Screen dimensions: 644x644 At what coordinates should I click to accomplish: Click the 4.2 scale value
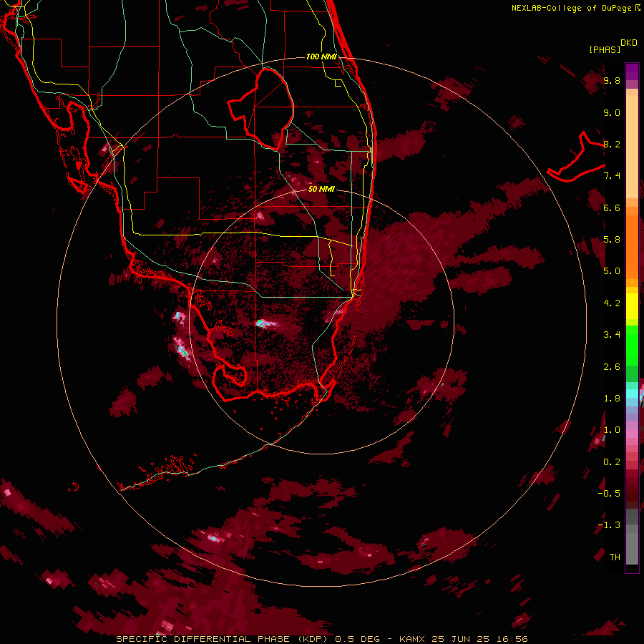[x=612, y=303]
